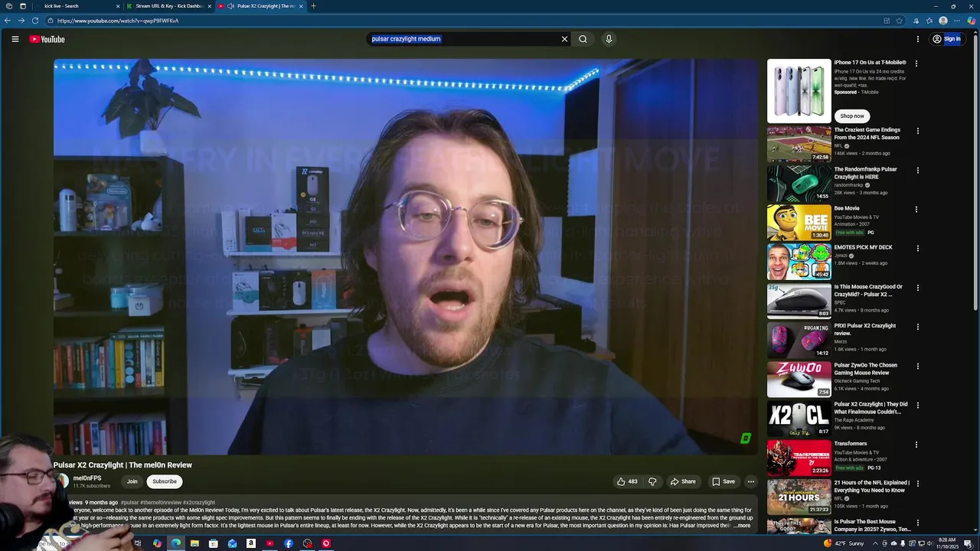This screenshot has height=551, width=980.
Task: Open more actions ellipsis beside Save
Action: 751,481
